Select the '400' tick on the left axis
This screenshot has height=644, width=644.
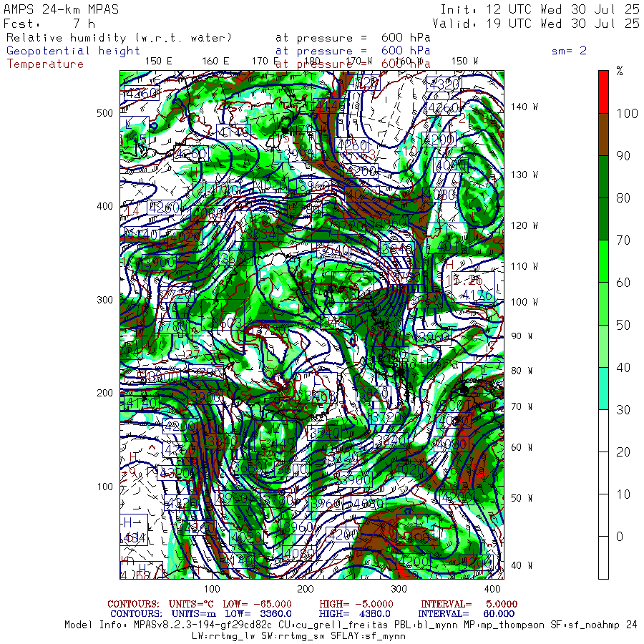point(104,206)
